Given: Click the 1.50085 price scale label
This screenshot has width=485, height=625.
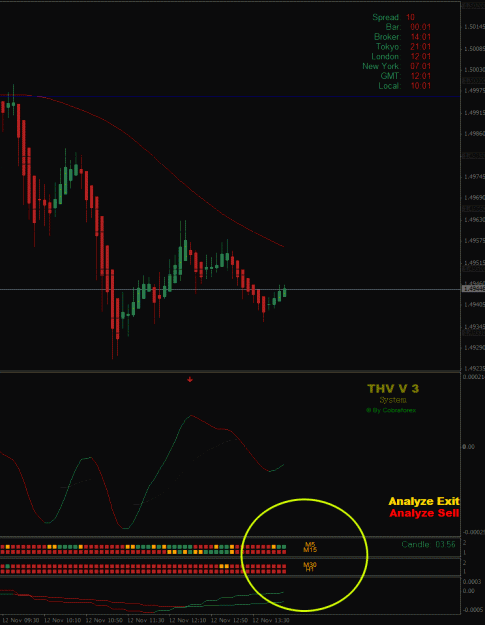Looking at the screenshot, I should coord(474,49).
